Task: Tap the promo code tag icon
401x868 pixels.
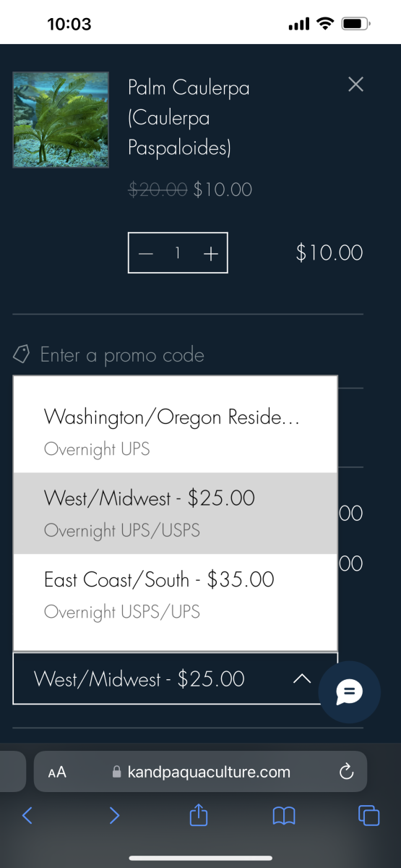Action: pos(22,354)
